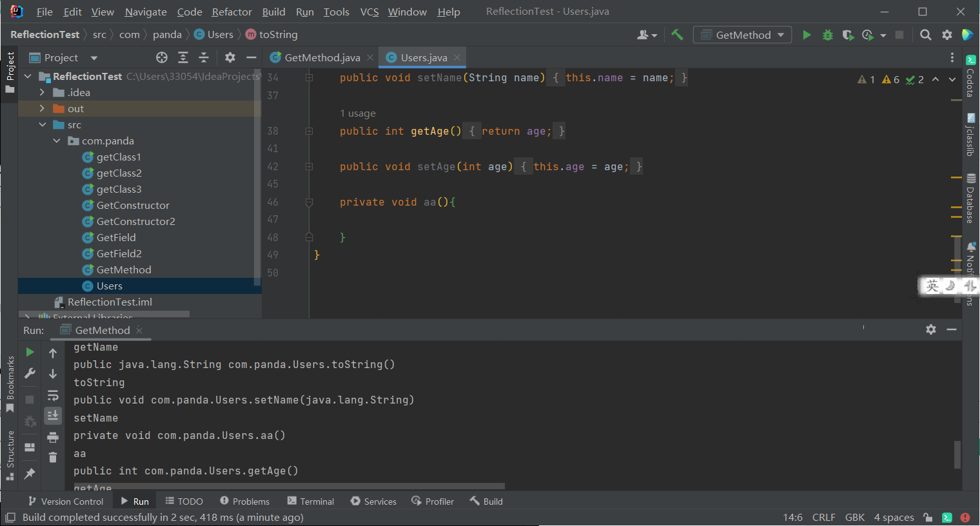The image size is (980, 526).
Task: Click the GBK file encoding in status bar
Action: (855, 517)
